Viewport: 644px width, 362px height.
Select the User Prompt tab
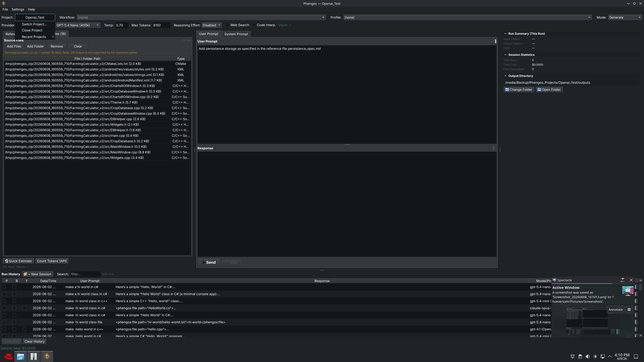tap(209, 34)
